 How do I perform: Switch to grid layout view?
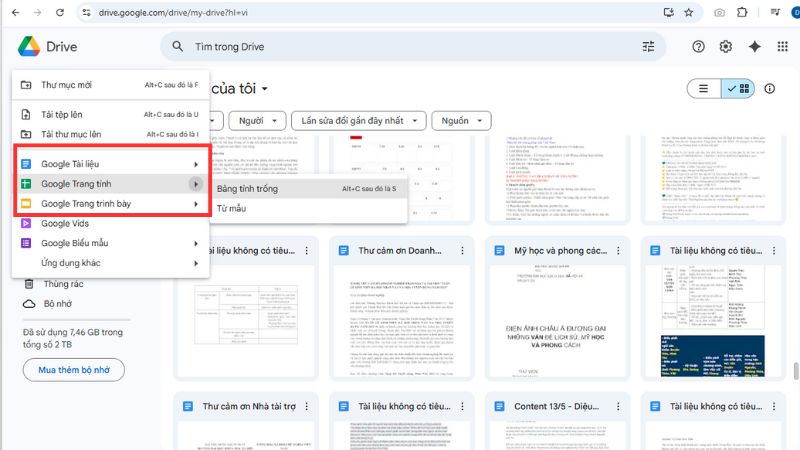coord(739,89)
